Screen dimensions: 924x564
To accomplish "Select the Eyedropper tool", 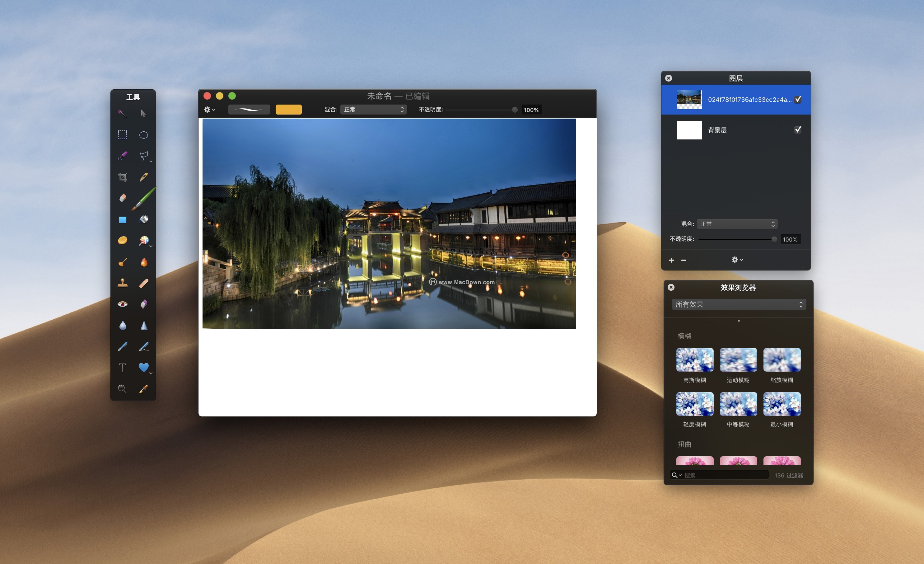I will (x=144, y=389).
